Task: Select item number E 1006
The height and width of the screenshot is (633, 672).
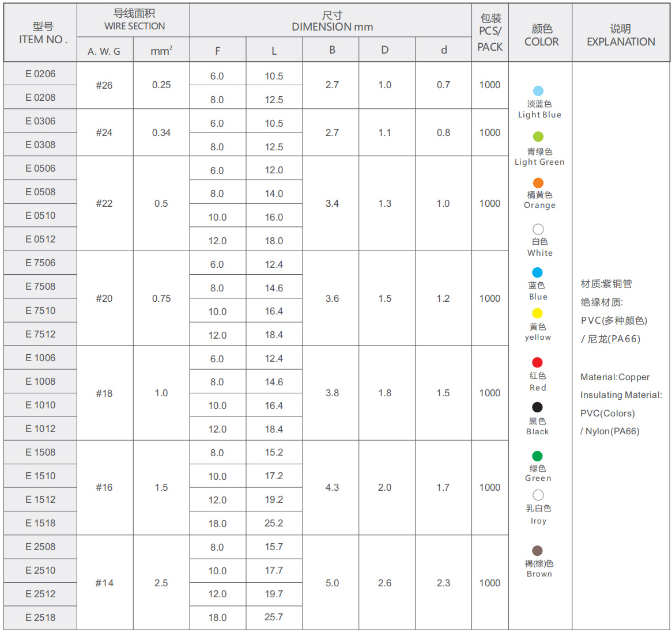Action: 40,358
